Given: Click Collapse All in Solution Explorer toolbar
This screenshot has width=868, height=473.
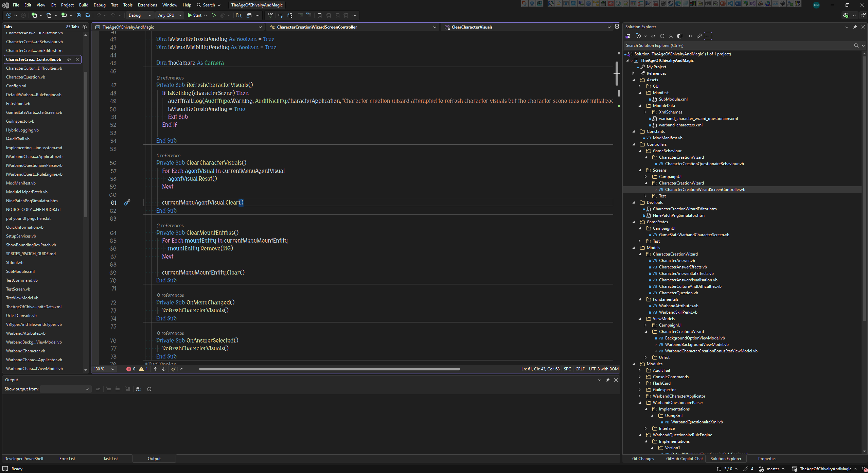Looking at the screenshot, I should tap(671, 36).
